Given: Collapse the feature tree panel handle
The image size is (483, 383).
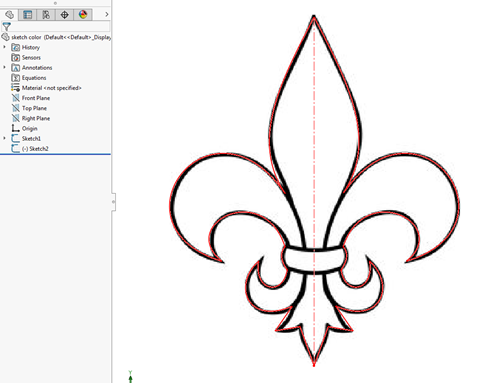Looking at the screenshot, I should 114,202.
